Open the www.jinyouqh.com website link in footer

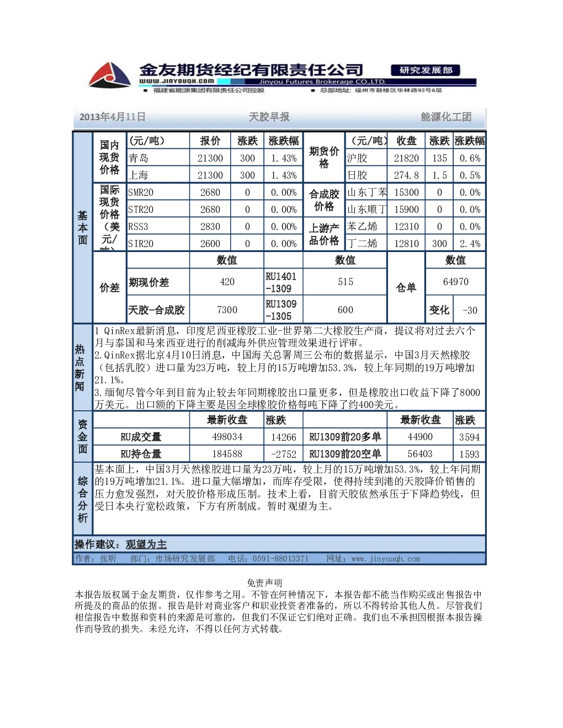[x=385, y=559]
